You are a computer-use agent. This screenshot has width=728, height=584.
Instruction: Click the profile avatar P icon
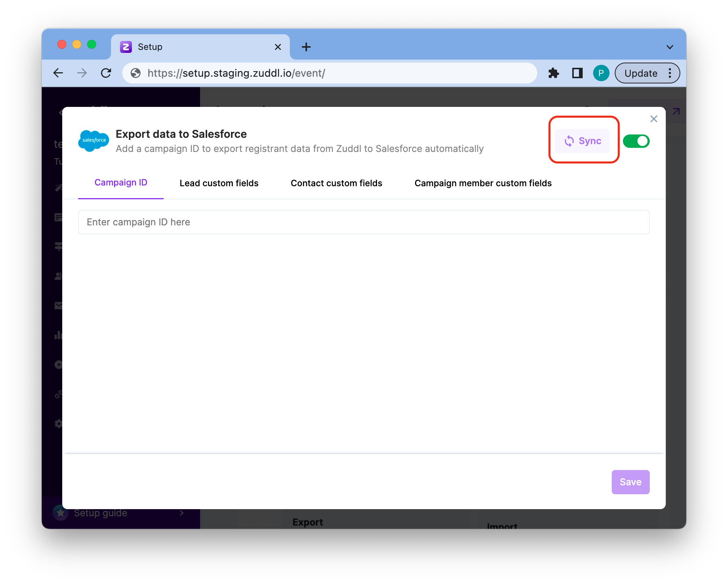click(601, 73)
